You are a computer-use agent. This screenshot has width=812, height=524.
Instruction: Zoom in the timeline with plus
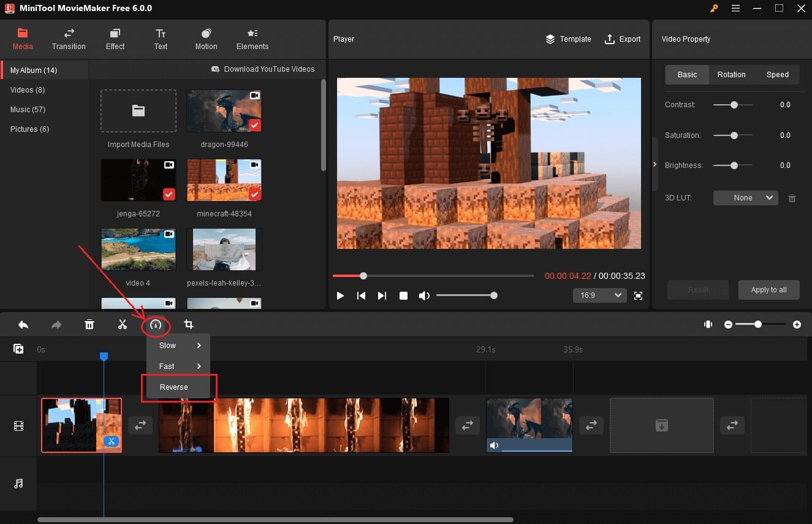tap(797, 324)
